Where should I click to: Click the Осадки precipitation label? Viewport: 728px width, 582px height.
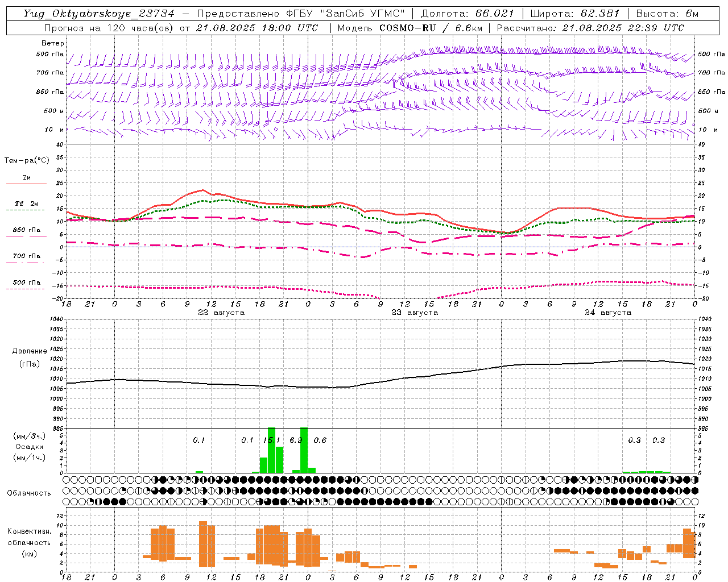tap(30, 447)
